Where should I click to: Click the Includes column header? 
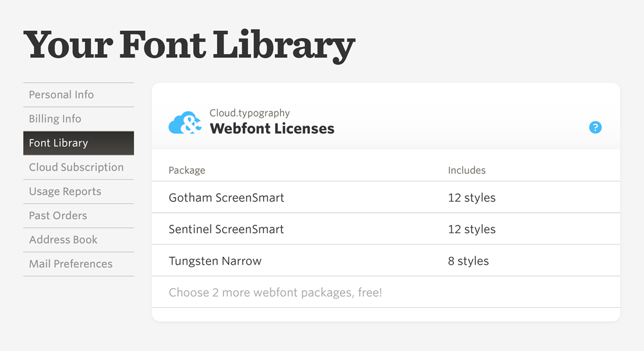click(x=467, y=171)
